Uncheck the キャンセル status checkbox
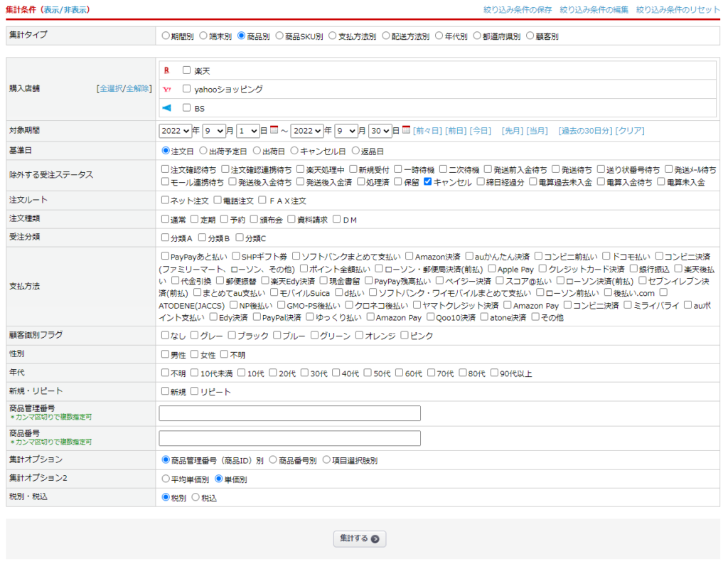Viewport: 728px width, 564px height. point(428,182)
